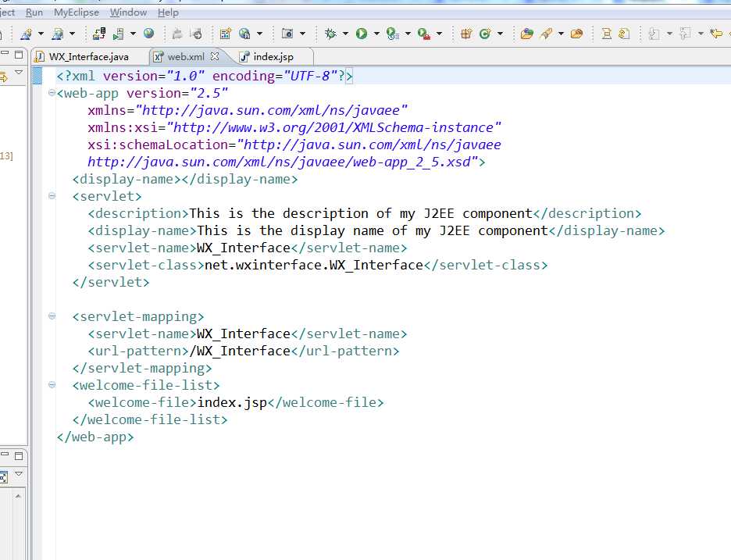Click the welcome-file value index.jsp
This screenshot has height=560, width=731.
coord(232,402)
